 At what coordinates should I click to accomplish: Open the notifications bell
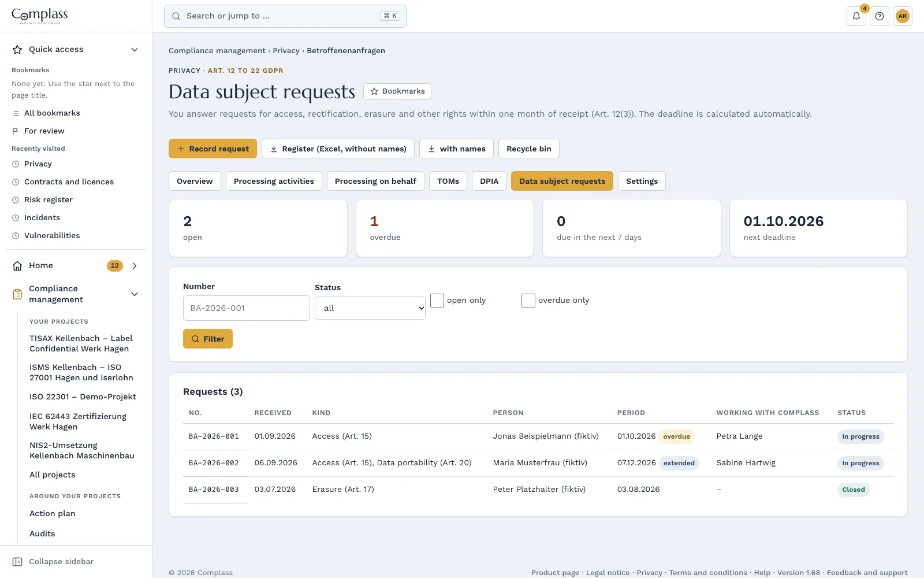[856, 16]
